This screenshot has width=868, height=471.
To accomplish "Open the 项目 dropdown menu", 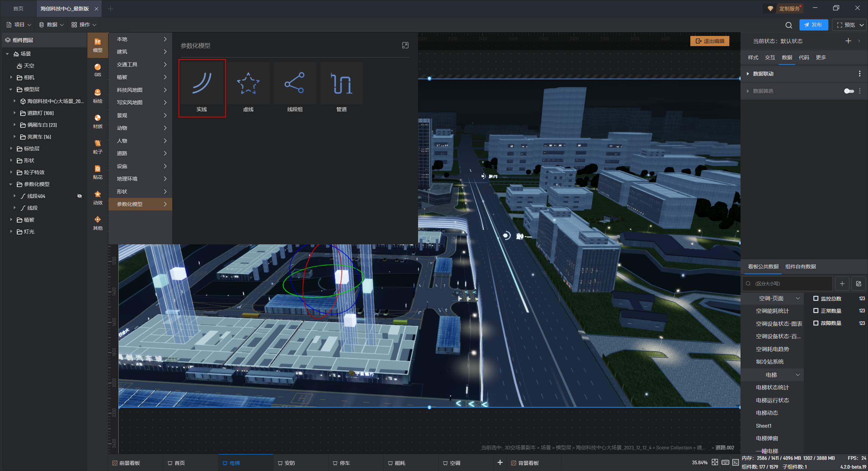I will pyautogui.click(x=19, y=25).
